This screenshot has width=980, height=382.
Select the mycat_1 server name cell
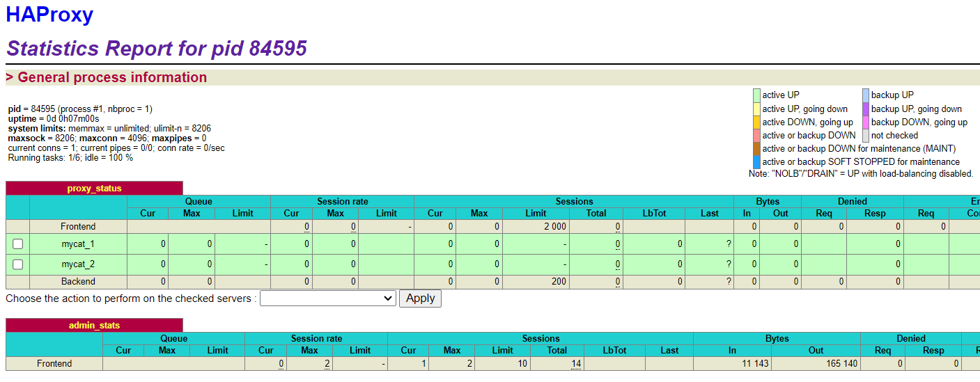pos(78,244)
